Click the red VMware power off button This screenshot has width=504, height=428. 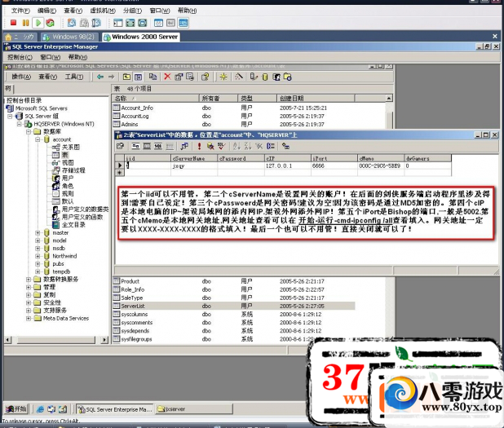13,23
